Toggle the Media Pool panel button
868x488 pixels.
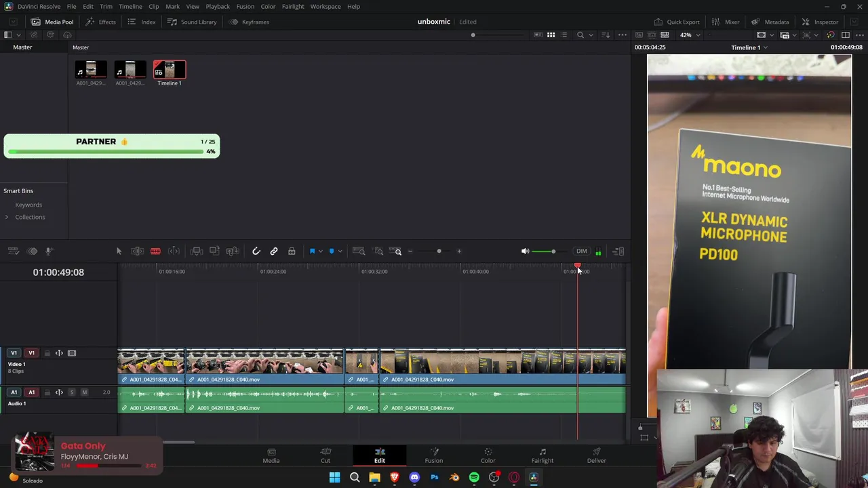click(52, 22)
